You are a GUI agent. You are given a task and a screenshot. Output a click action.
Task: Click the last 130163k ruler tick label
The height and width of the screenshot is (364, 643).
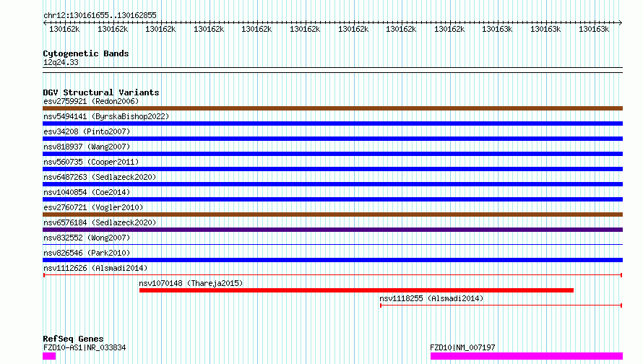tap(594, 29)
